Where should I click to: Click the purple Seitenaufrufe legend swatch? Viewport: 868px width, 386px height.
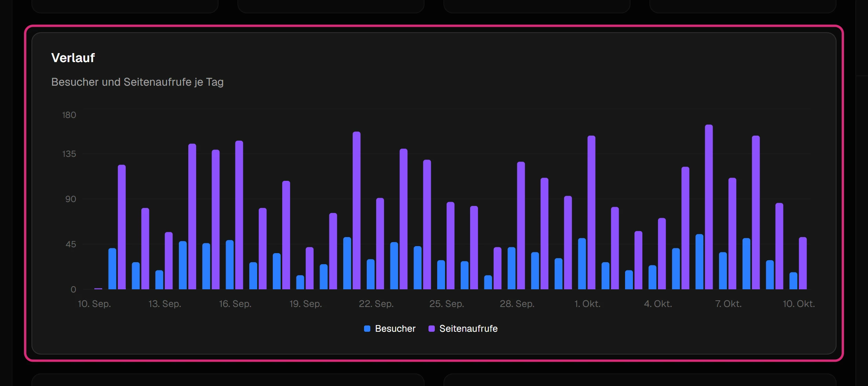[x=432, y=329]
